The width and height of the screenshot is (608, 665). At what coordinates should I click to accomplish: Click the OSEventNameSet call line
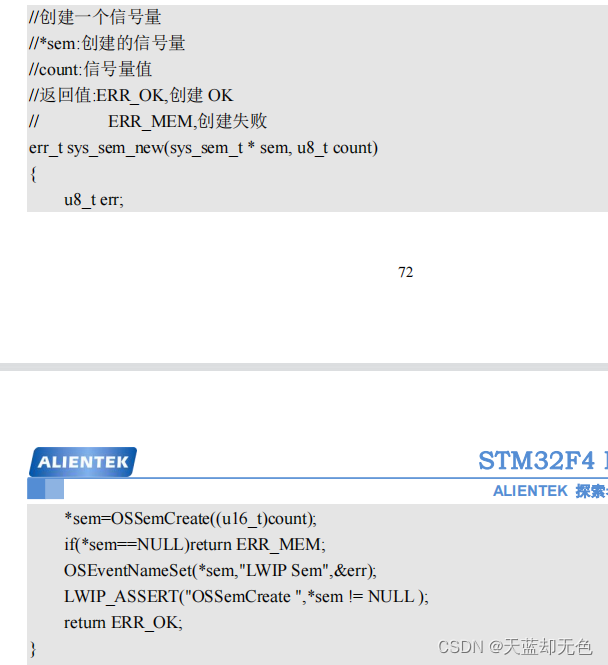click(x=220, y=571)
